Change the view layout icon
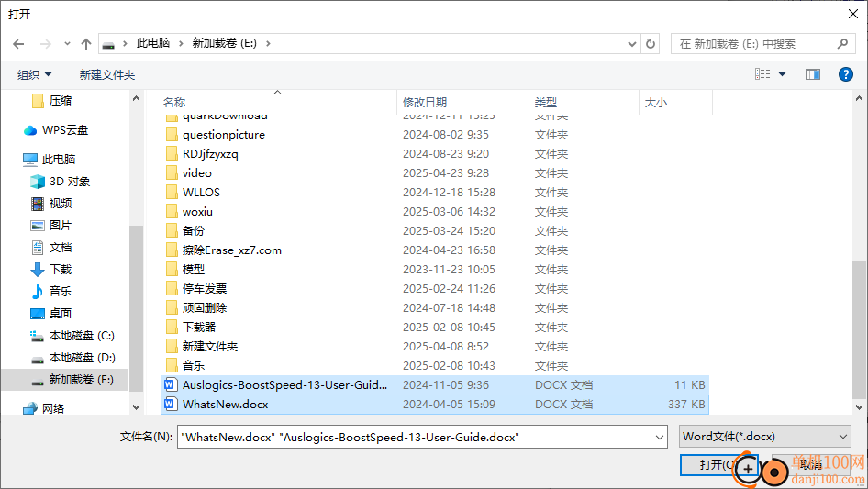This screenshot has width=868, height=489. coord(762,74)
